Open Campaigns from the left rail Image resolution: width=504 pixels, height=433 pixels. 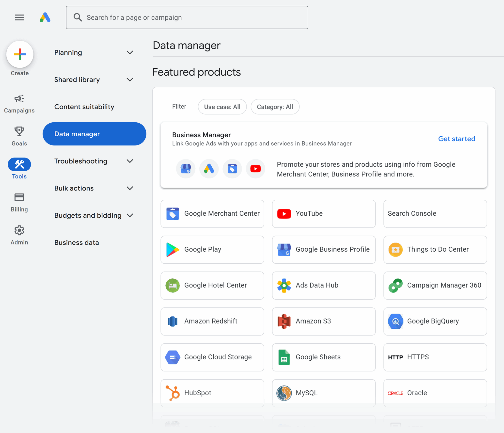(x=19, y=104)
